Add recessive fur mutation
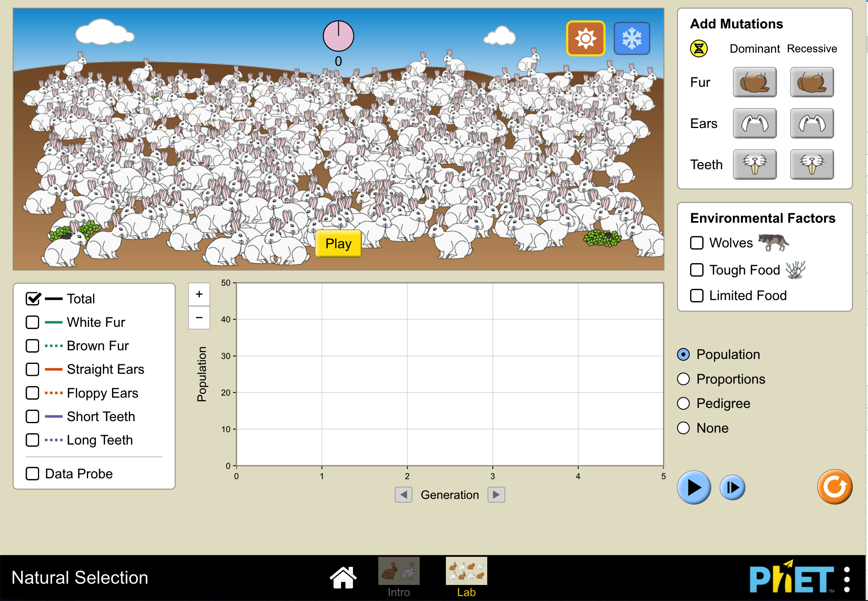 point(812,82)
